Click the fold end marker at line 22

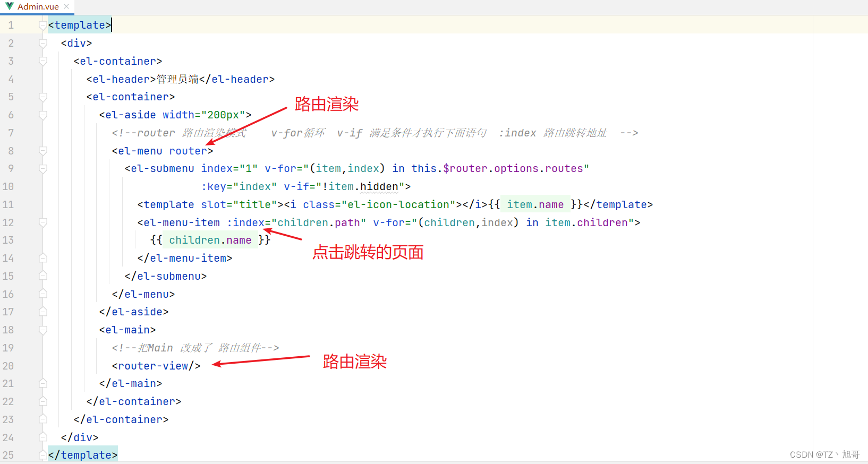43,401
